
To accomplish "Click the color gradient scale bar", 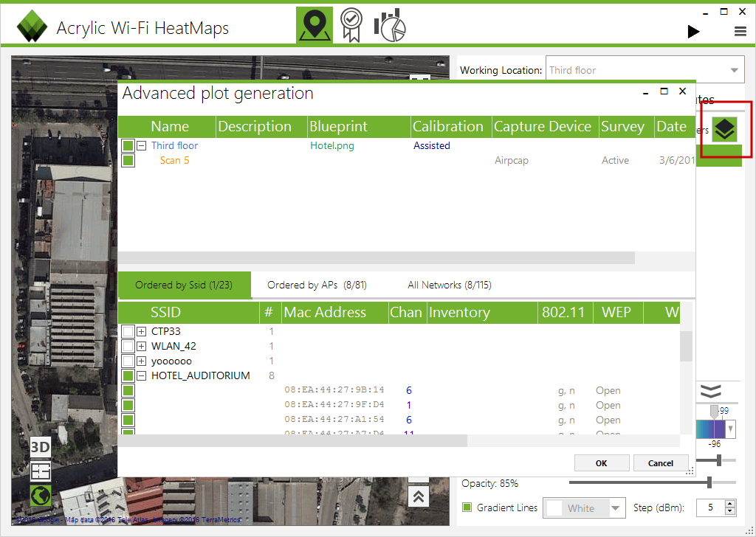I will coord(711,429).
